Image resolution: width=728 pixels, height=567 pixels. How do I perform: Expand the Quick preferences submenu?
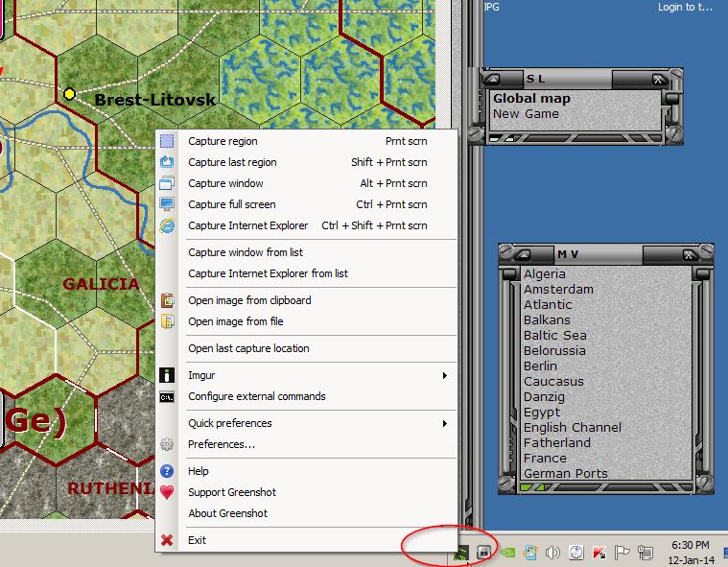click(x=306, y=423)
